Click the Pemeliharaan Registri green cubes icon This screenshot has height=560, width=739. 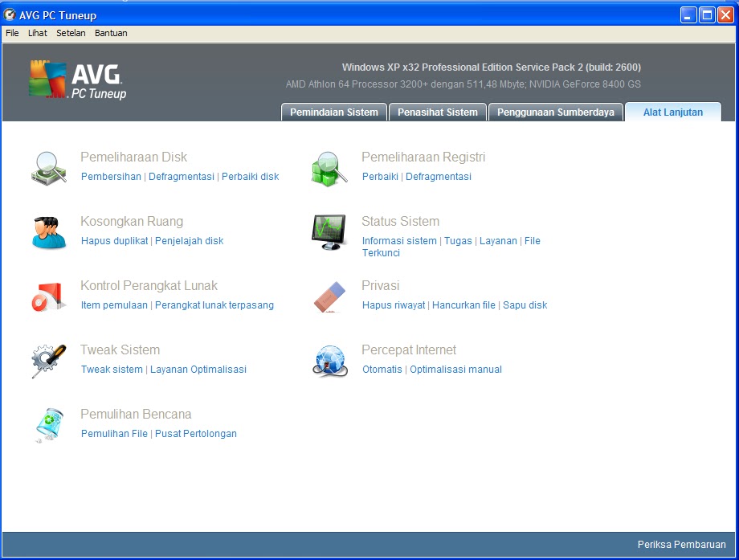click(x=329, y=169)
